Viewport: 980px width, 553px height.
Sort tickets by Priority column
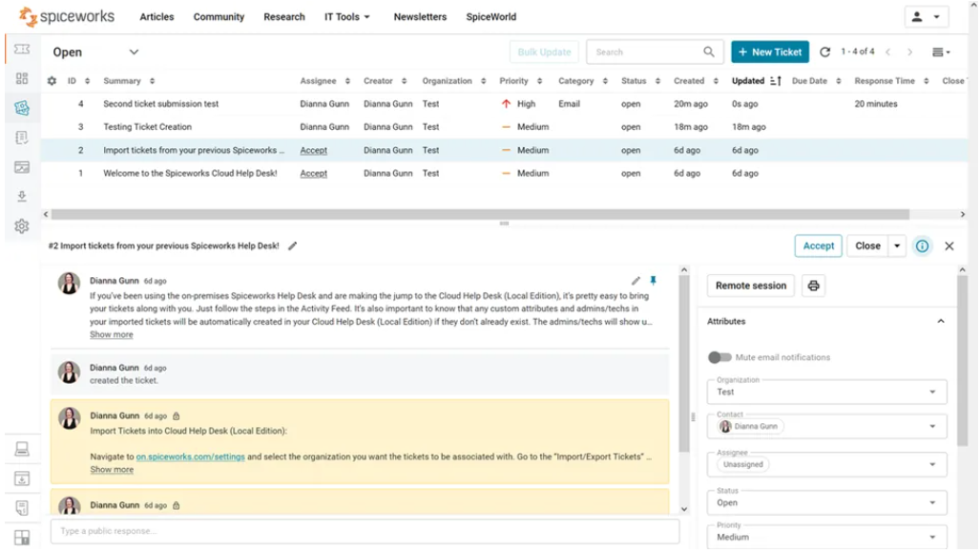coord(521,80)
